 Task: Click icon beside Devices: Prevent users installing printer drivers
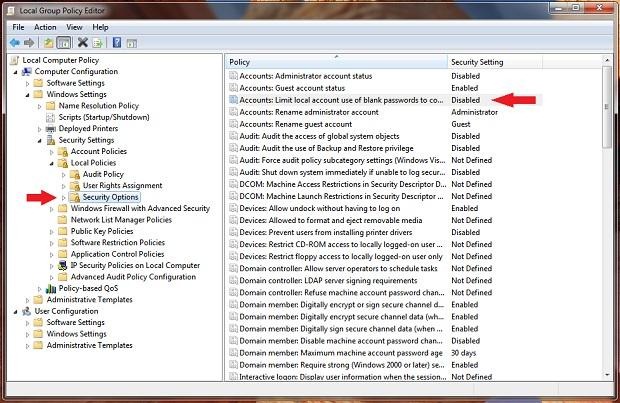click(233, 232)
